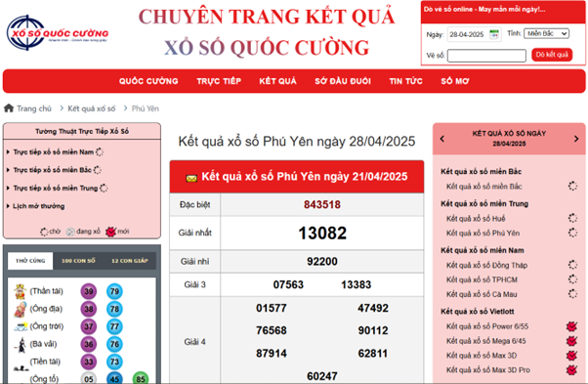Click third prize number 07563
This screenshot has height=384, width=588.
pyautogui.click(x=288, y=284)
